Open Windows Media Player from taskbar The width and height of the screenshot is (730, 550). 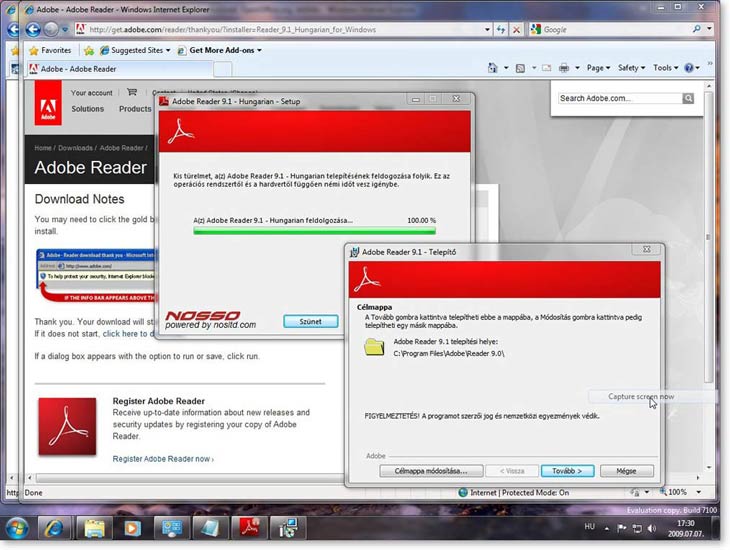coord(132,527)
